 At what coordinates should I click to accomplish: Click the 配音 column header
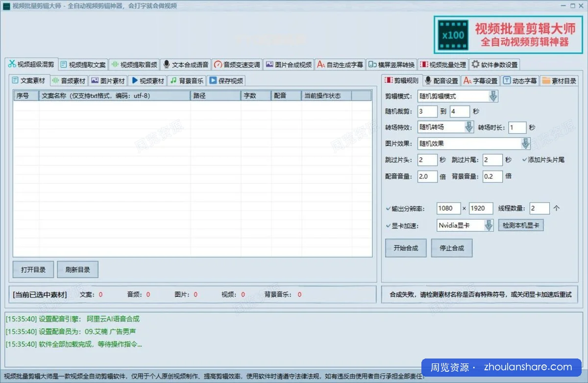coord(286,96)
